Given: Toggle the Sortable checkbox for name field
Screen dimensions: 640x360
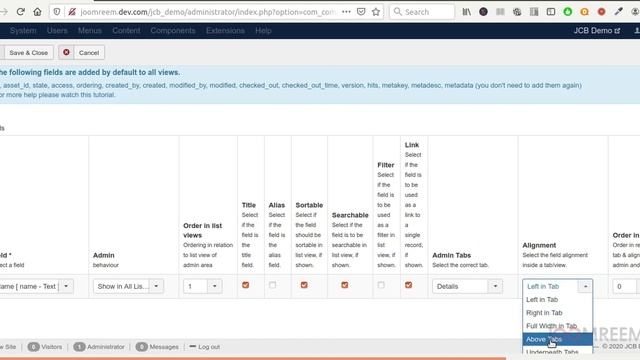Looking at the screenshot, I should click(x=304, y=285).
